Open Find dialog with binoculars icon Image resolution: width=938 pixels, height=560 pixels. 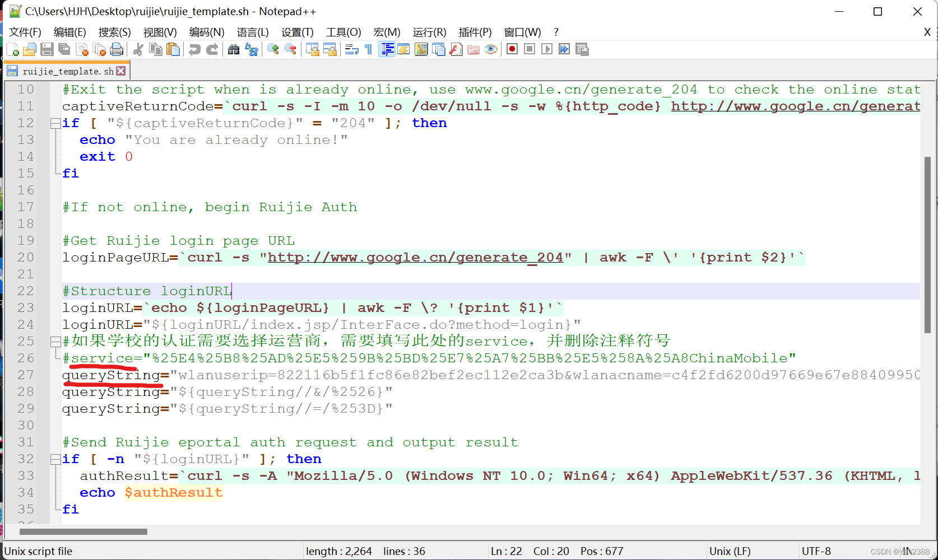(x=234, y=49)
